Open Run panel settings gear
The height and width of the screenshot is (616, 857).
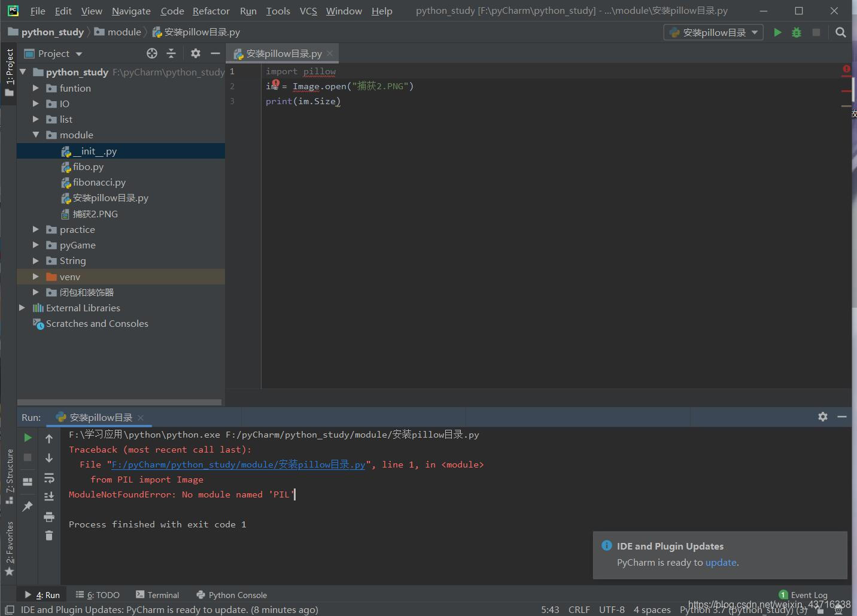tap(823, 417)
